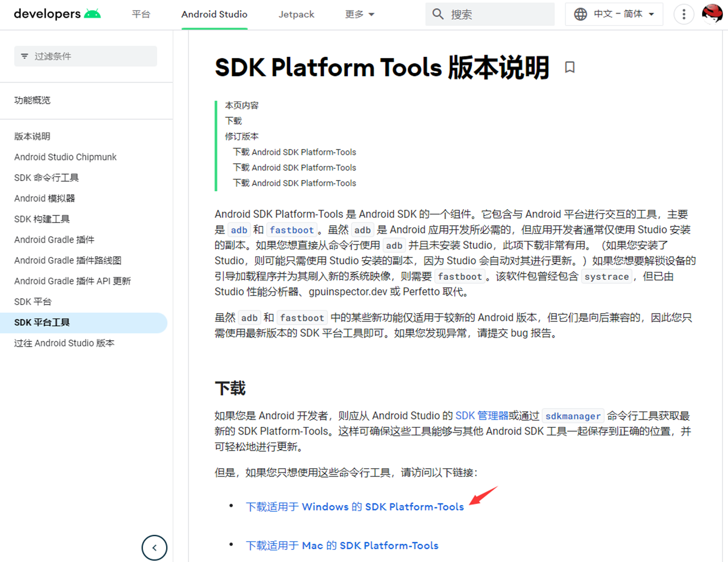Go to SDK 命令行工具 page

click(46, 178)
